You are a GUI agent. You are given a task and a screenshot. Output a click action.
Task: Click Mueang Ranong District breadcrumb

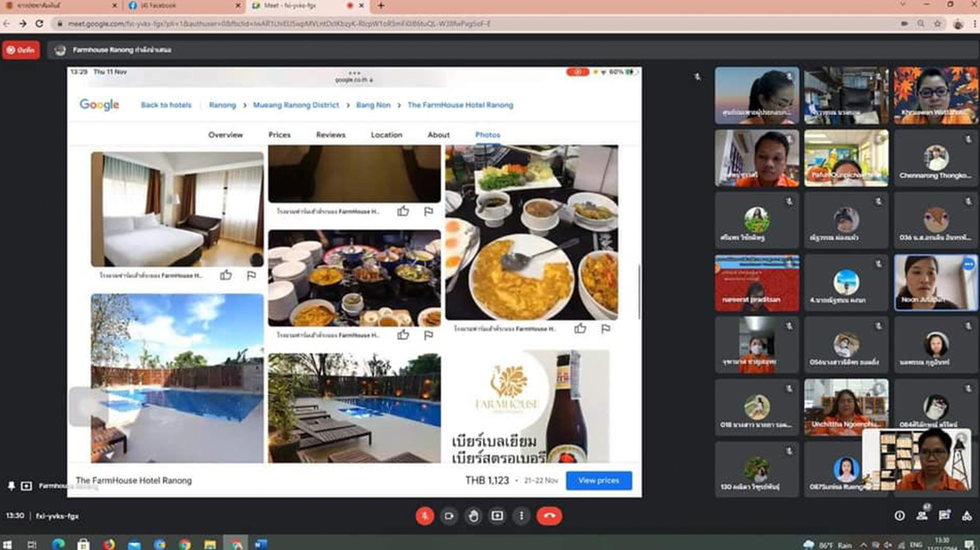point(297,105)
